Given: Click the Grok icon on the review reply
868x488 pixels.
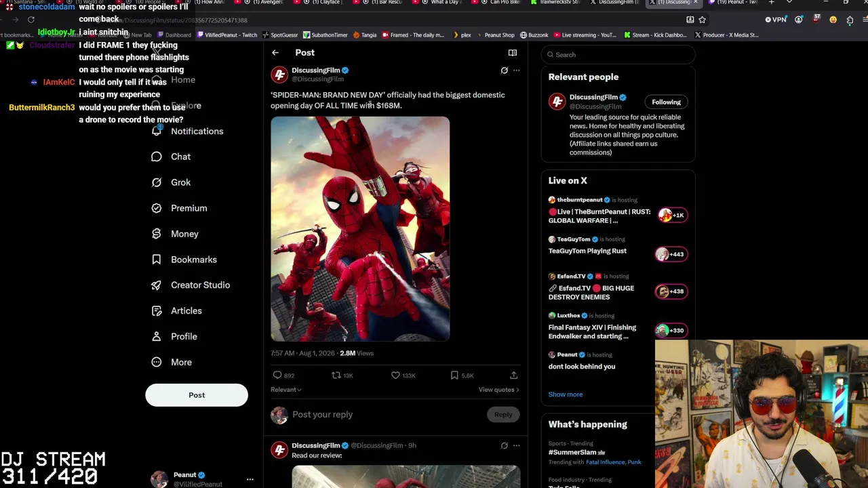Looking at the screenshot, I should (504, 446).
